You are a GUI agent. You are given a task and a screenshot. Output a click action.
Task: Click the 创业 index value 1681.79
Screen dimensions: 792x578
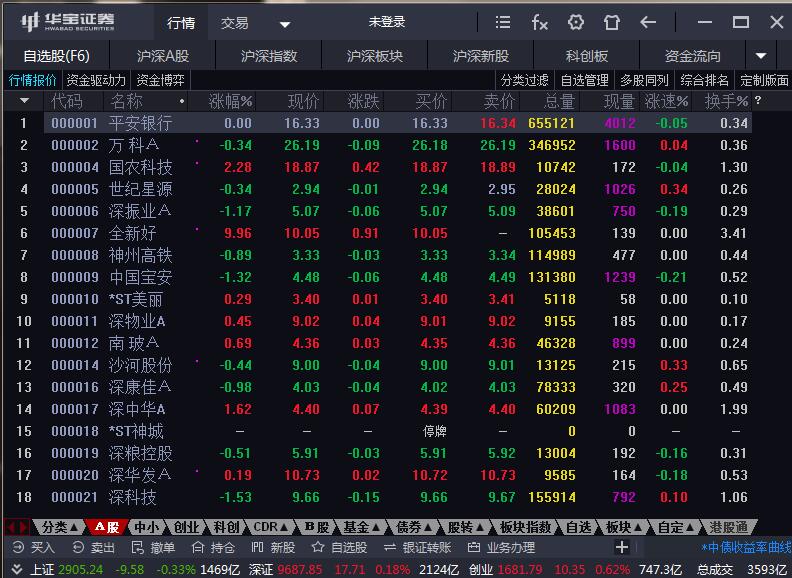coord(520,570)
